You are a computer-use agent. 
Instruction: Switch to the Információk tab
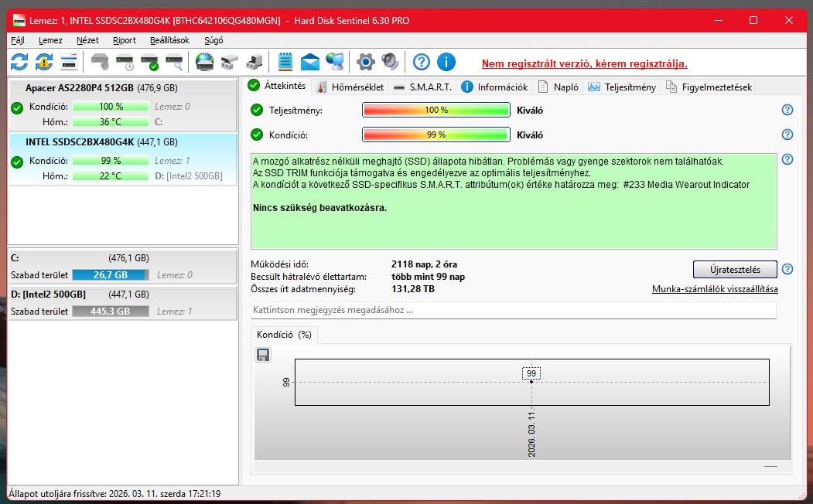coord(494,87)
